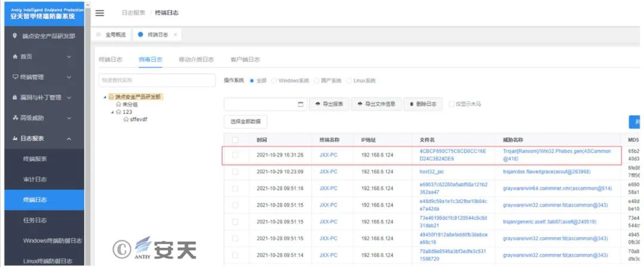Open the Trojan[Ransom]/Win32.Phobos.gen threat link

pyautogui.click(x=557, y=155)
